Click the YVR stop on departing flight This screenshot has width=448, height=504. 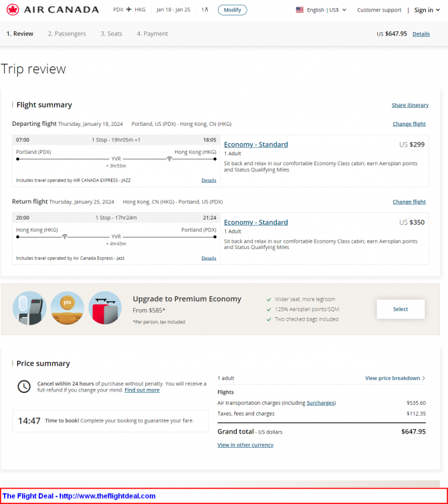click(x=116, y=159)
